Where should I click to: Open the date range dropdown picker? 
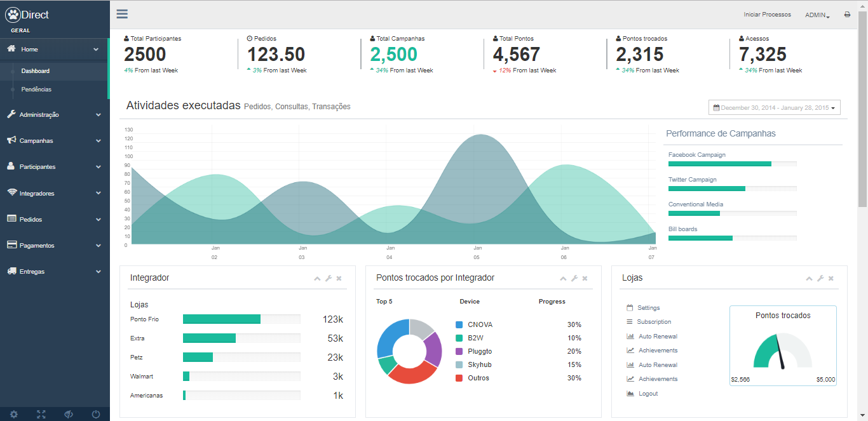(x=774, y=108)
